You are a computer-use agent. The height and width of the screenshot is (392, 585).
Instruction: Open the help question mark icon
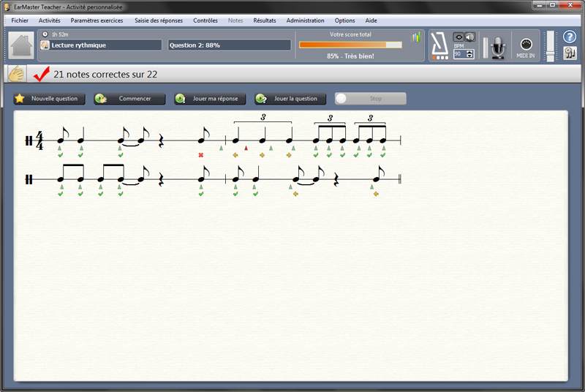(570, 37)
